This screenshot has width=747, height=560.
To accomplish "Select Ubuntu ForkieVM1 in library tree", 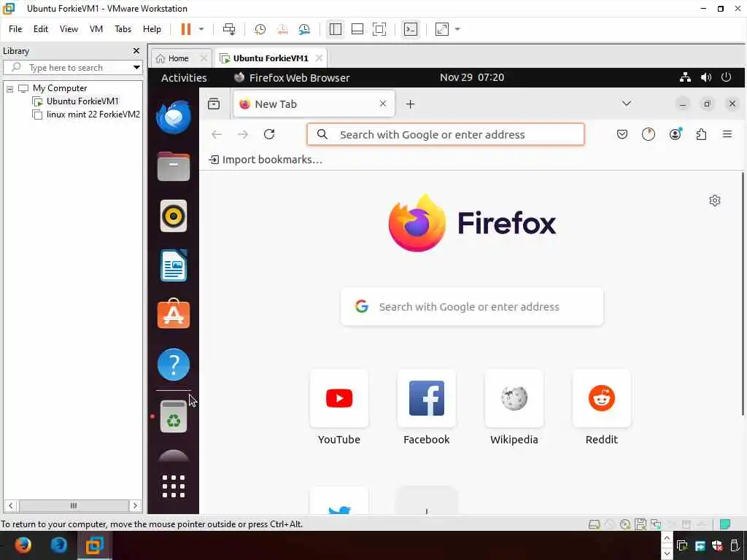I will coord(75,101).
